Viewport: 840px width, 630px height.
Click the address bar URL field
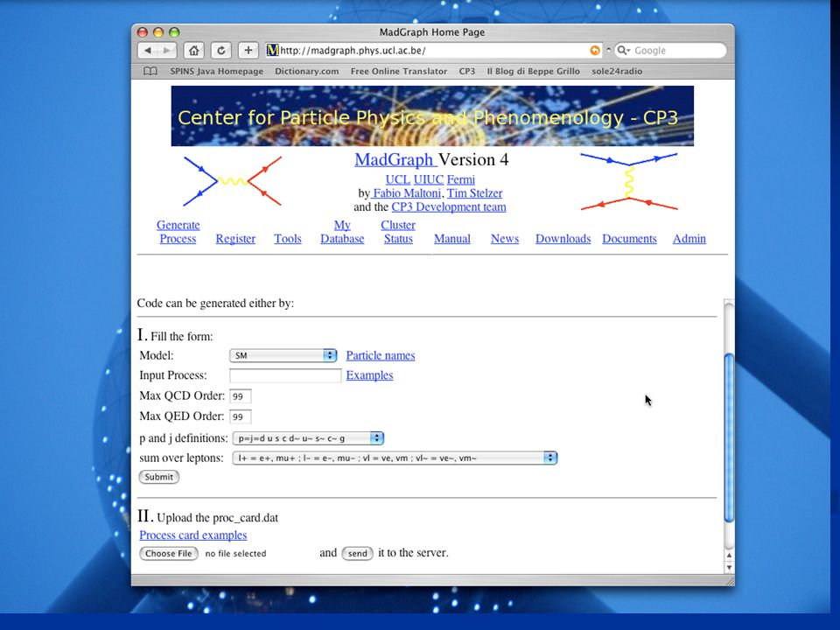[433, 51]
